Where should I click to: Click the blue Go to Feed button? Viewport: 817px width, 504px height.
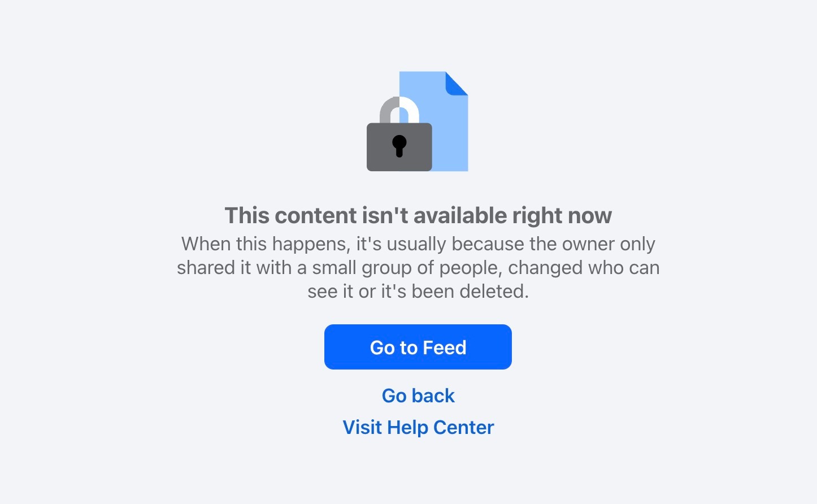pyautogui.click(x=418, y=347)
